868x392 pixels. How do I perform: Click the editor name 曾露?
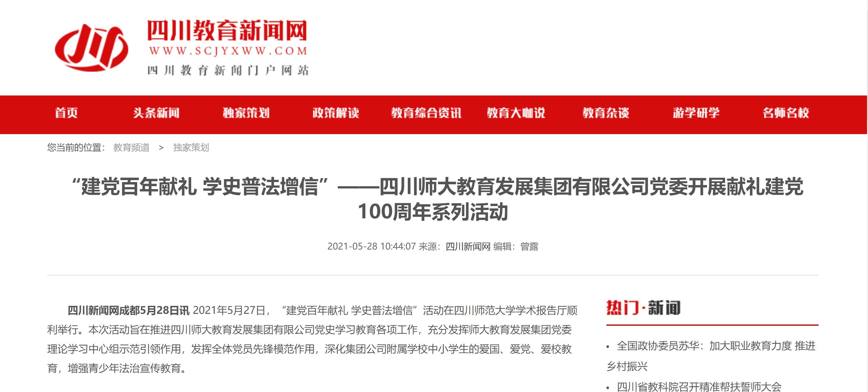[529, 246]
